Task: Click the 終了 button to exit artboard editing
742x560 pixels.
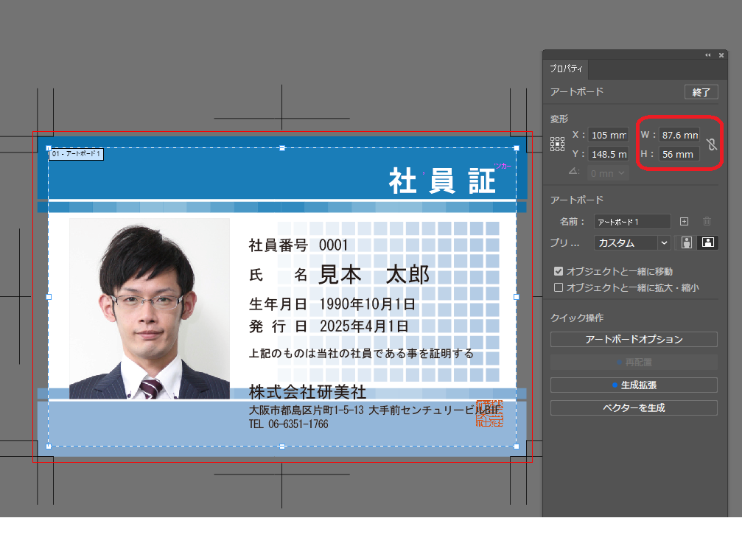Action: [x=700, y=92]
